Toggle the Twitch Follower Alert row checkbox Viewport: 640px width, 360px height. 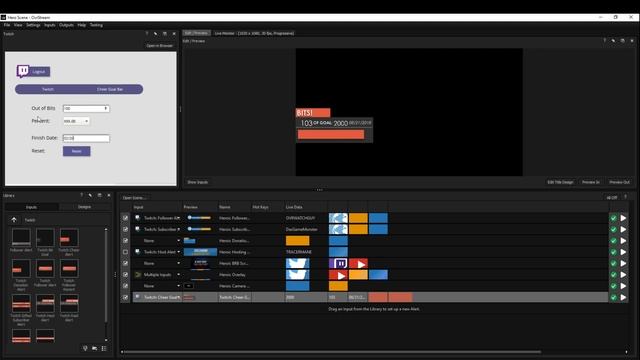point(125,218)
